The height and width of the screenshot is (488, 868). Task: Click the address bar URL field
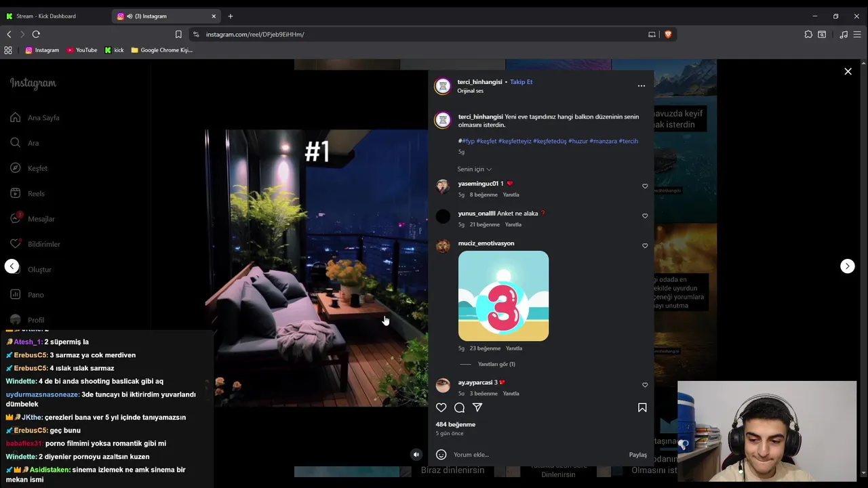pyautogui.click(x=420, y=35)
